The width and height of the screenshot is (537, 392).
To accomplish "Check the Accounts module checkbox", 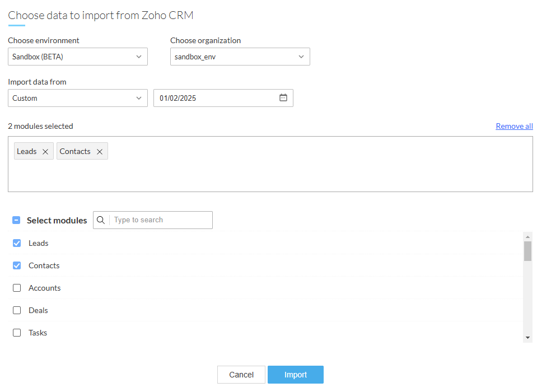I will click(17, 288).
